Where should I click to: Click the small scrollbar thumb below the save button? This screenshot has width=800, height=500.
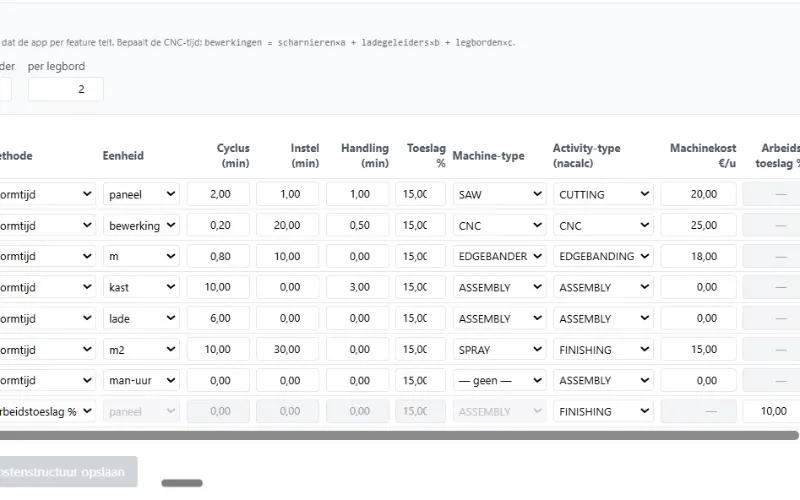pos(182,483)
